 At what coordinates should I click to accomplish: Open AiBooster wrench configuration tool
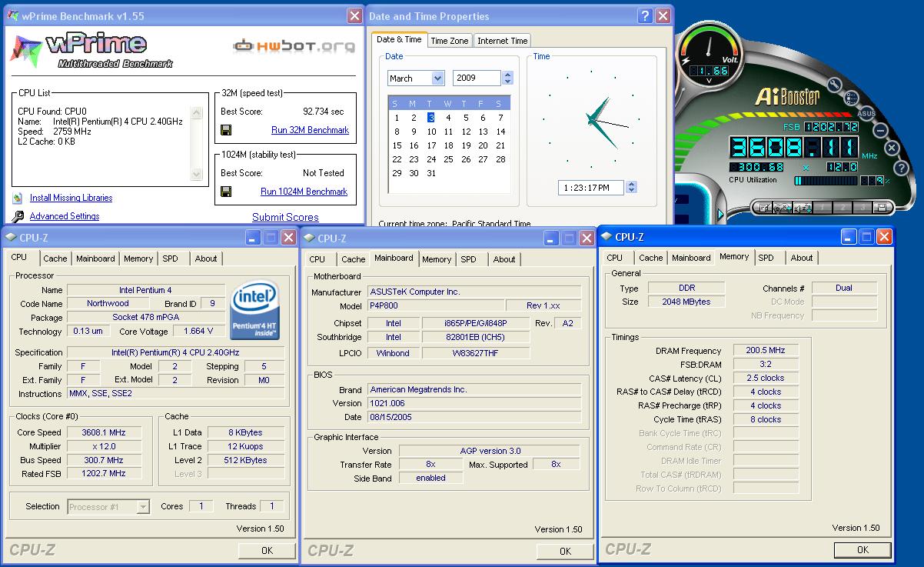(834, 84)
